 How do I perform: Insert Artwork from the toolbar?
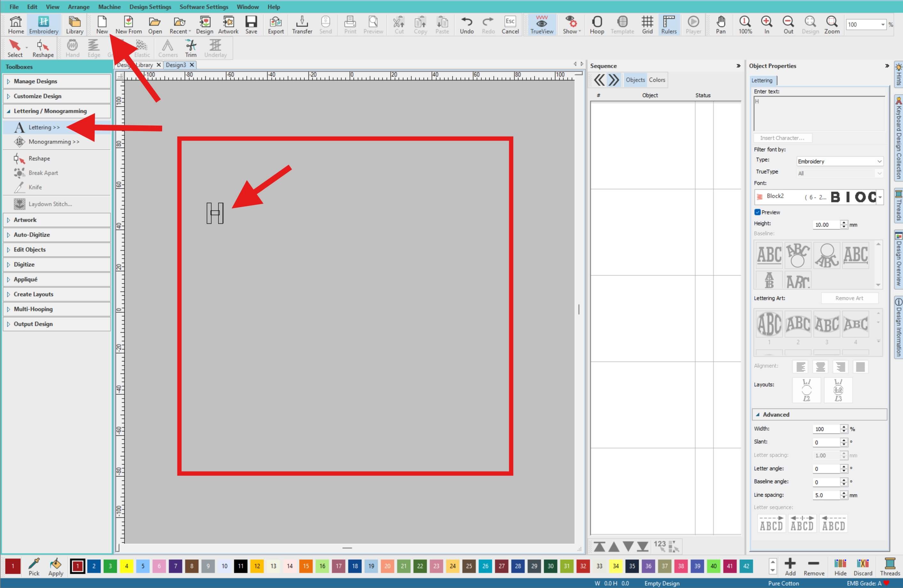pos(228,25)
